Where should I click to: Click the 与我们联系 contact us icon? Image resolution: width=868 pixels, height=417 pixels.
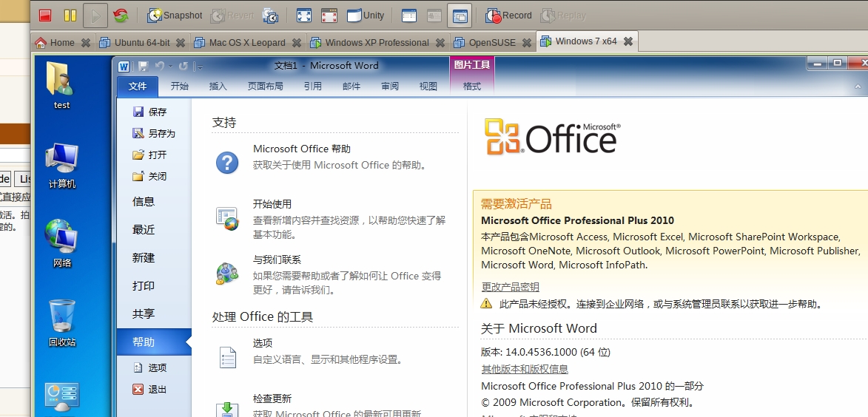(x=227, y=274)
